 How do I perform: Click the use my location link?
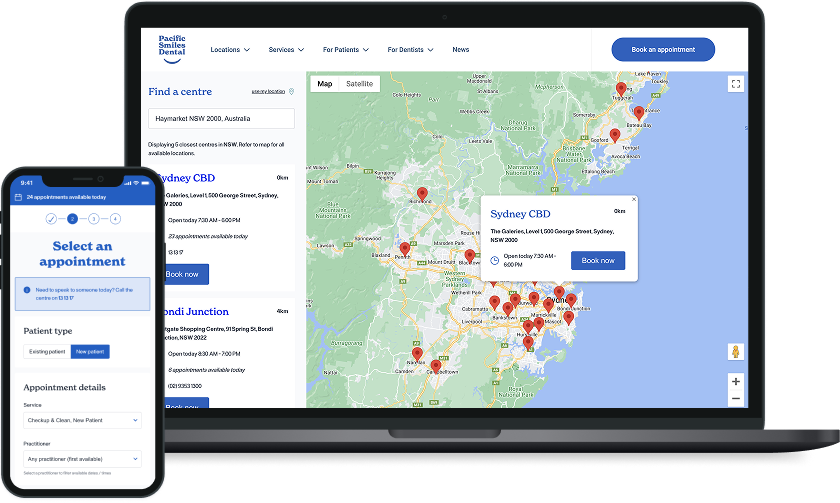pos(268,92)
